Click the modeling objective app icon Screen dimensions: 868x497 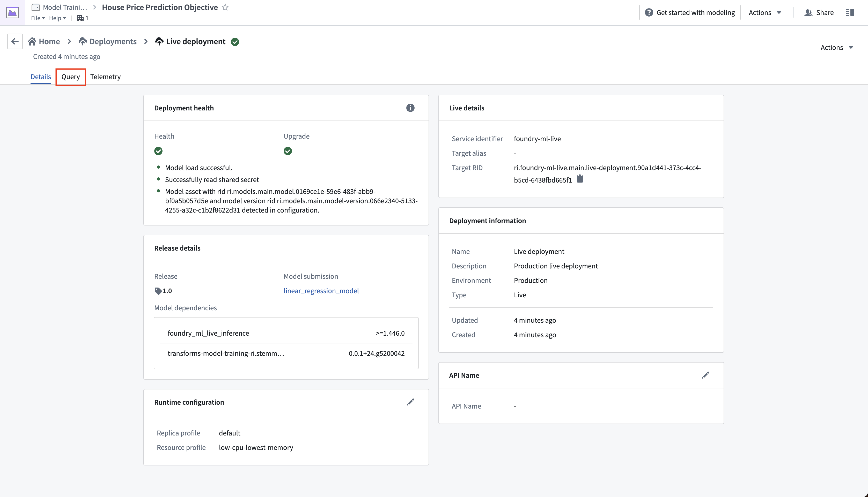pyautogui.click(x=12, y=13)
